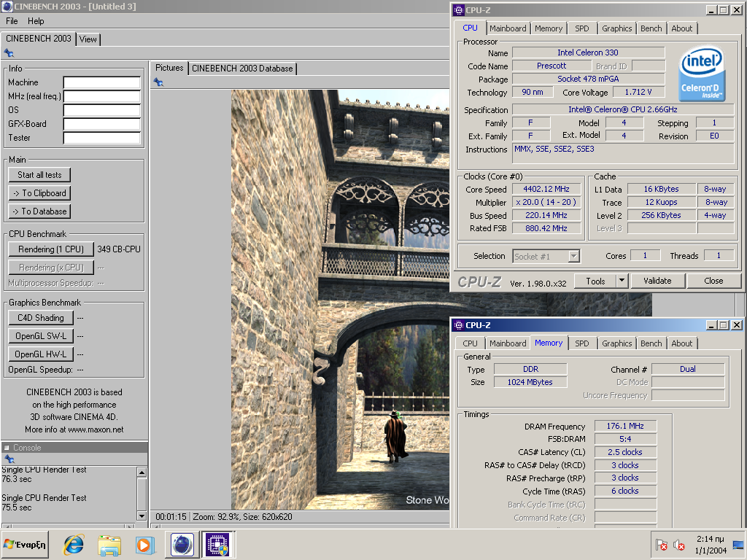Switch to the CPU tab in the lower CPU-Z window
The height and width of the screenshot is (560, 747).
470,343
